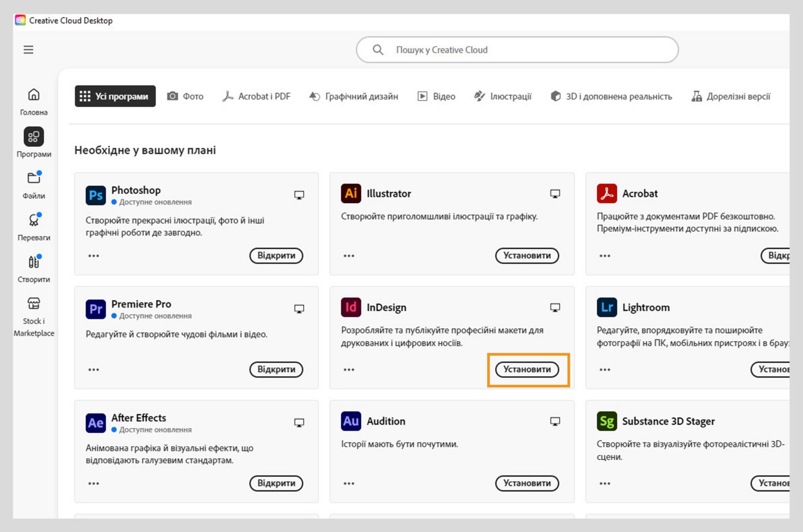Open more options for Photoshop card

94,256
